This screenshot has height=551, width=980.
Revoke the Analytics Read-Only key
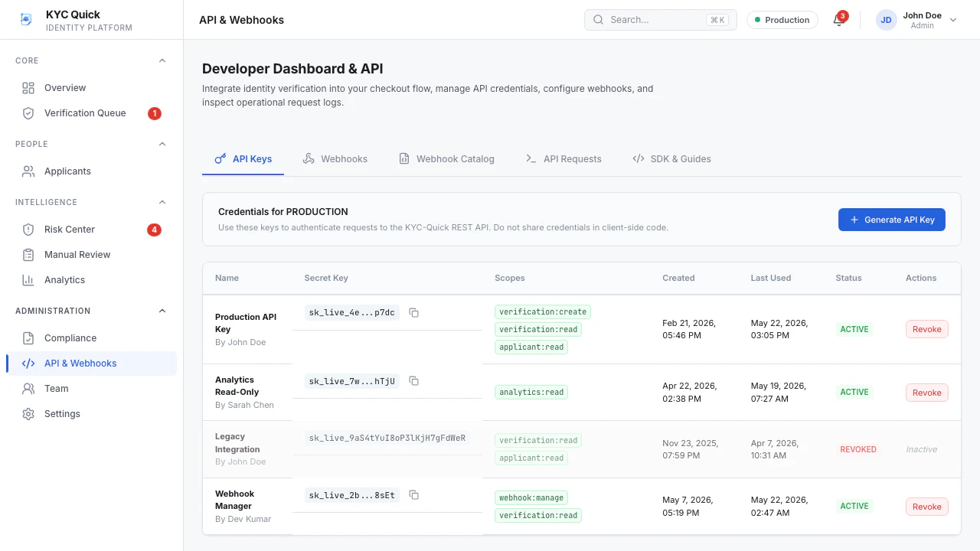(927, 393)
